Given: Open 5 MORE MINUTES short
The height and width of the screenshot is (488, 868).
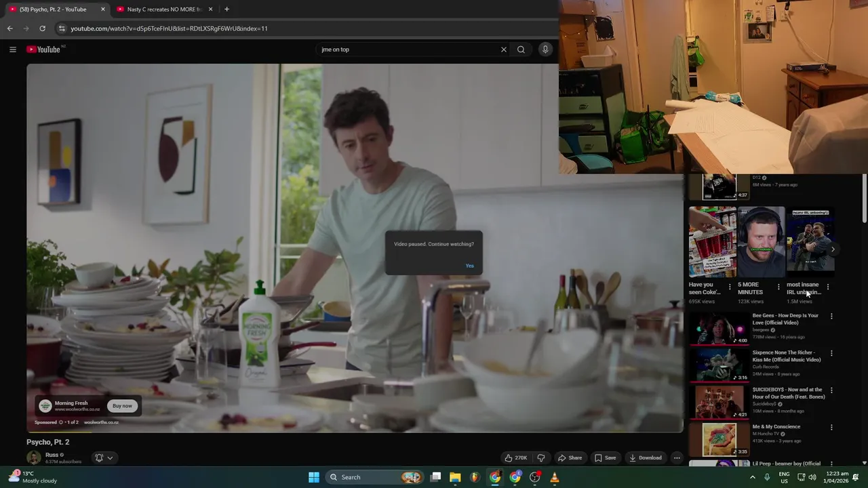Looking at the screenshot, I should tap(761, 242).
